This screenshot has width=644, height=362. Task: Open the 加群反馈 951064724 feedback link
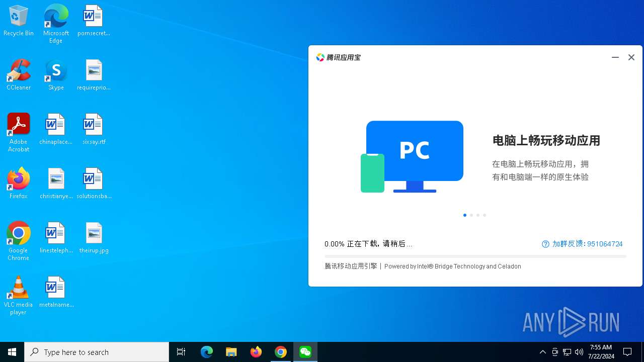(587, 244)
